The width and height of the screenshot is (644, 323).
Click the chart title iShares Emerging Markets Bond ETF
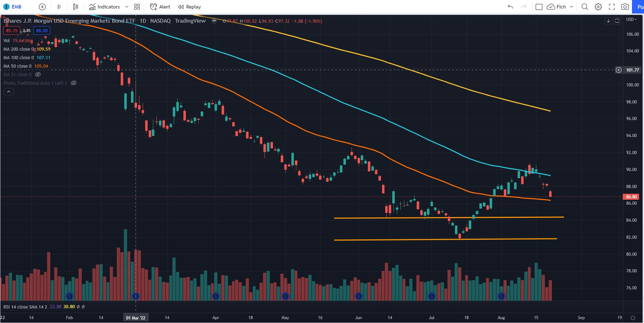69,21
